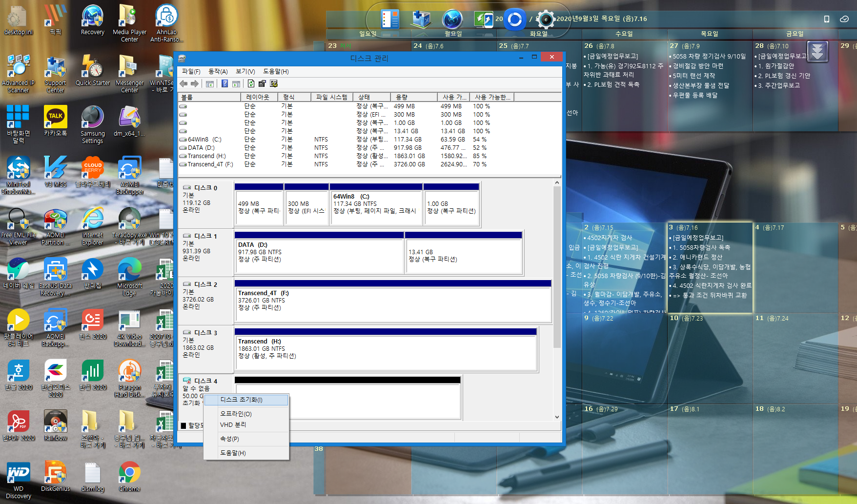Click the double down-arrow calendar button
Viewport: 857px width, 504px height.
[817, 51]
